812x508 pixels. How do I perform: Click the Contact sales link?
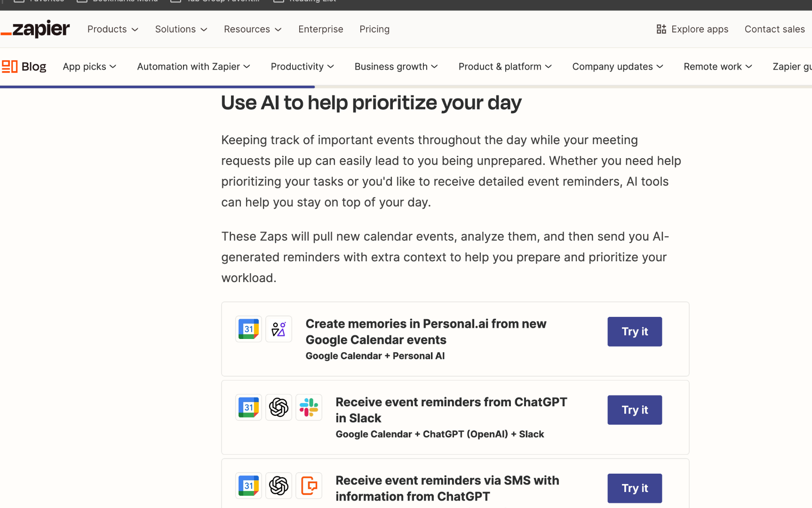tap(774, 29)
